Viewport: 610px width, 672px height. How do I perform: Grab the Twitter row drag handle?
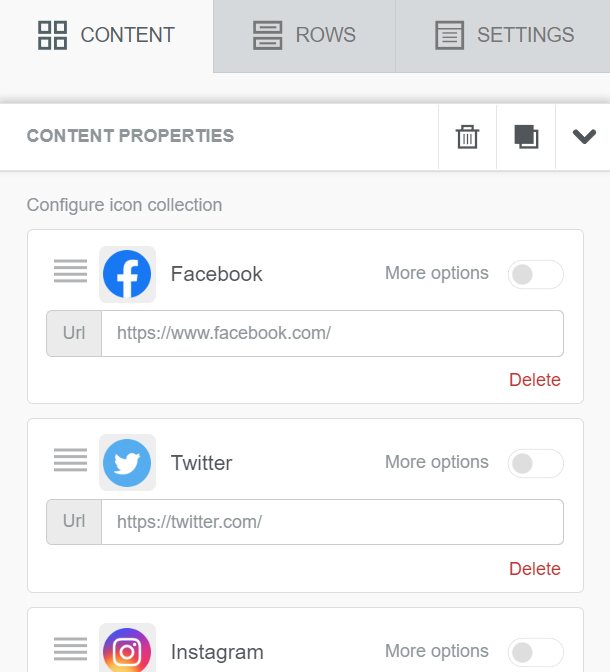[70, 460]
